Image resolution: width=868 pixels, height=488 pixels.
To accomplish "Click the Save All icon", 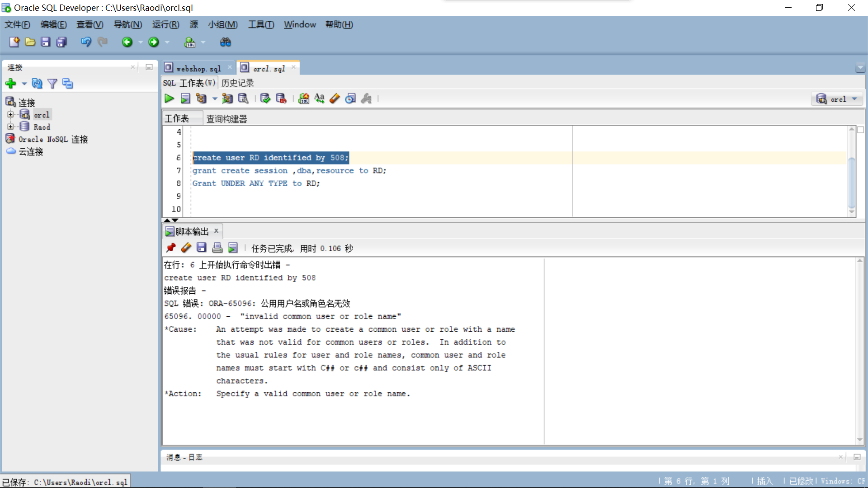I will 61,42.
